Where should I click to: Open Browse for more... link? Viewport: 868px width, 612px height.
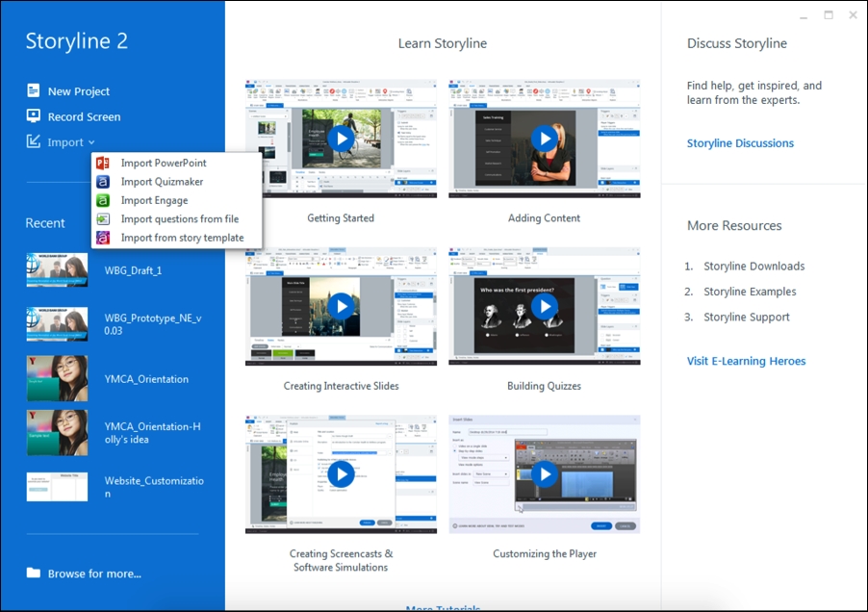coord(94,574)
